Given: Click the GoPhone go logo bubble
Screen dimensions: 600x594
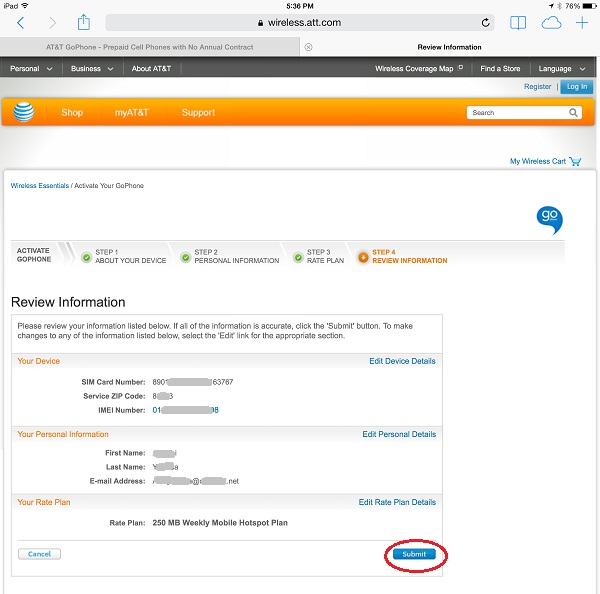Looking at the screenshot, I should pyautogui.click(x=549, y=220).
